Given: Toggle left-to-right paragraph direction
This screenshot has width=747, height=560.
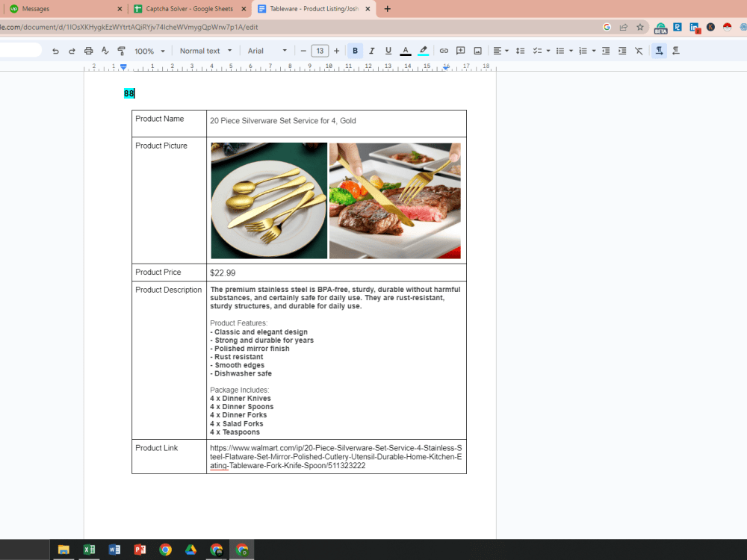Looking at the screenshot, I should [x=660, y=51].
